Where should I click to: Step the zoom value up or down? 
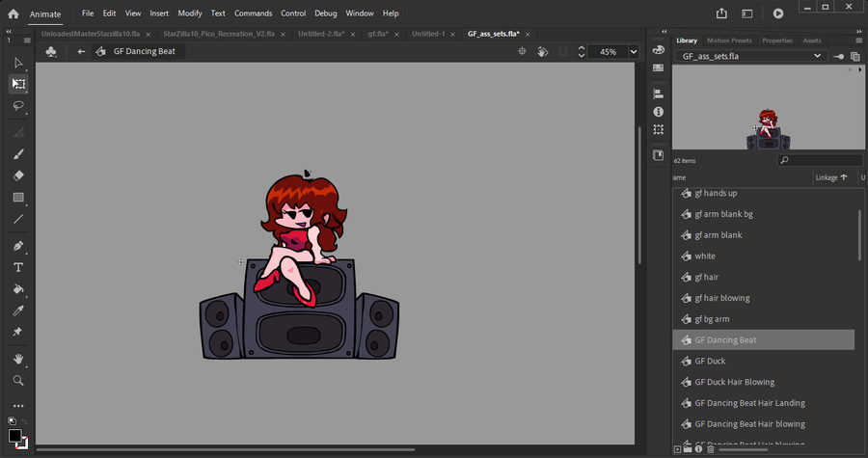pyautogui.click(x=582, y=51)
